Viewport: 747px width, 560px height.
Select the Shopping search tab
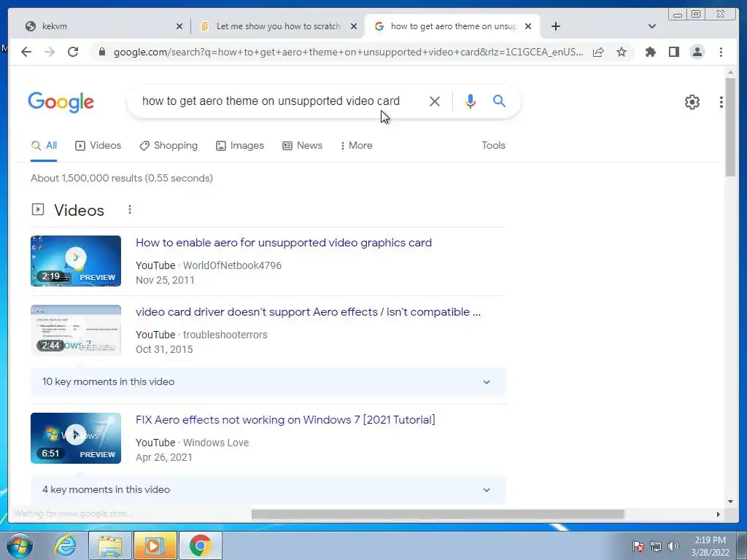point(169,145)
